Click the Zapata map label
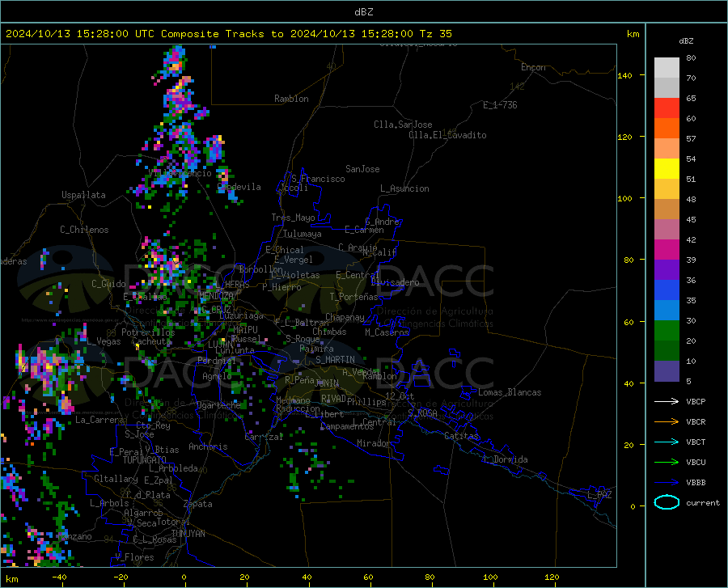Viewport: 728px width, 588px height. pyautogui.click(x=197, y=504)
